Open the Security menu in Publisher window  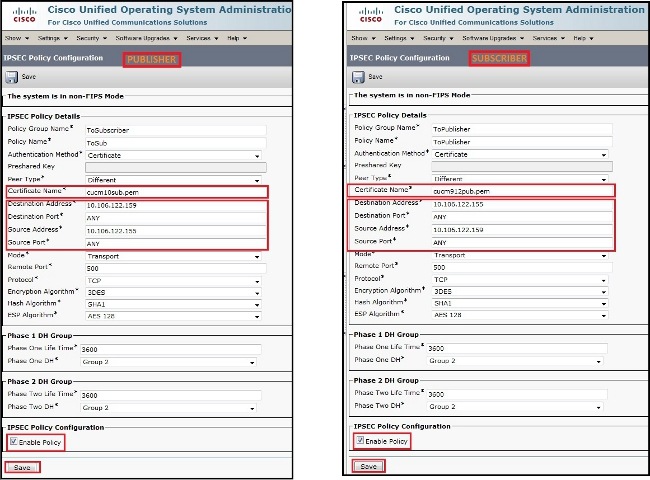pos(92,38)
